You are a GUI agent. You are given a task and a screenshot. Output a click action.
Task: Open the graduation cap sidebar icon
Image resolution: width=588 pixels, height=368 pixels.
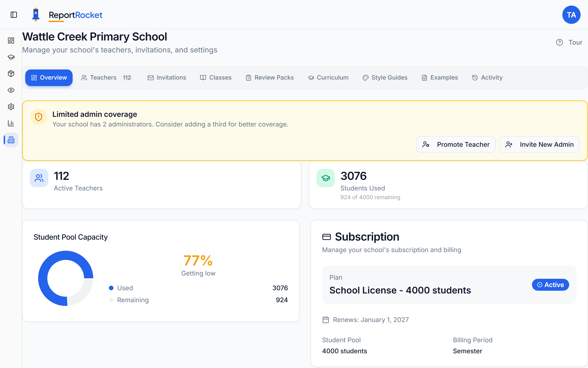pyautogui.click(x=11, y=57)
